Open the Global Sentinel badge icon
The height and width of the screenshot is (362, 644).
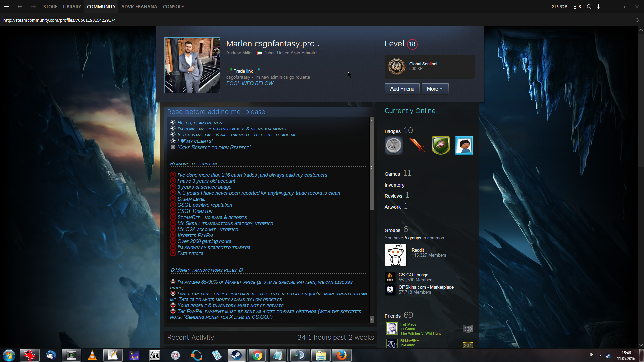(x=396, y=66)
